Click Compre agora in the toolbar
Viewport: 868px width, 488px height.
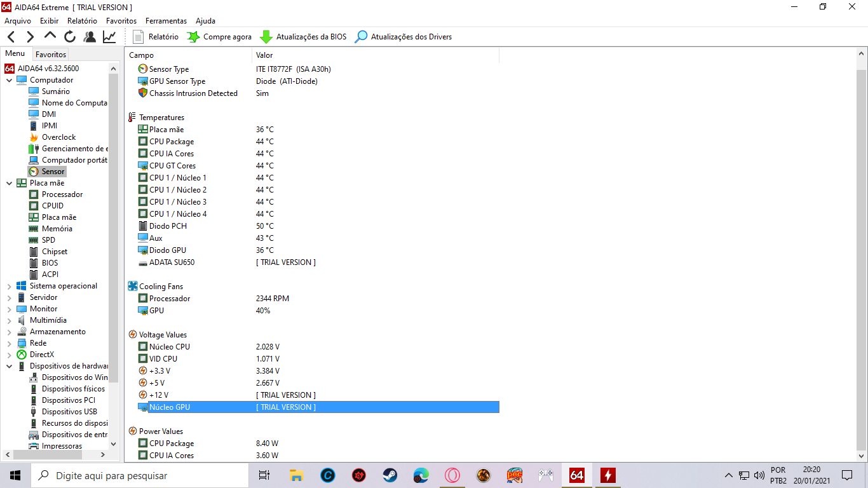[219, 37]
